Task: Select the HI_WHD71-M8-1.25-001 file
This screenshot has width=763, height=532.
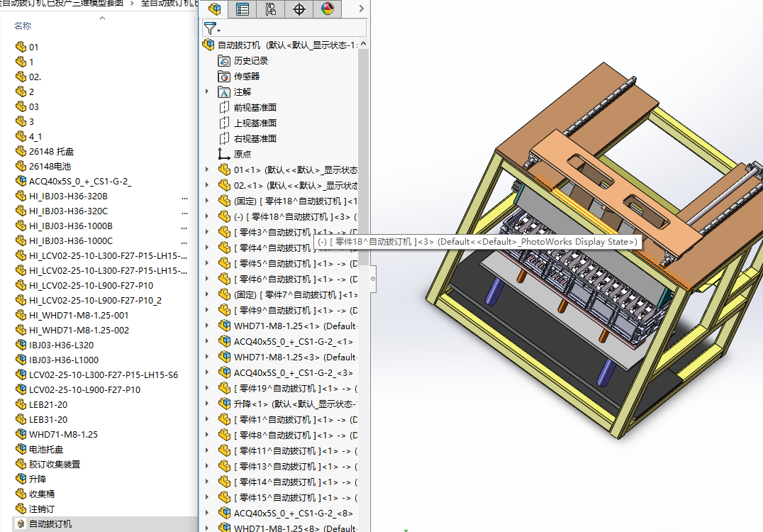Action: 72,316
